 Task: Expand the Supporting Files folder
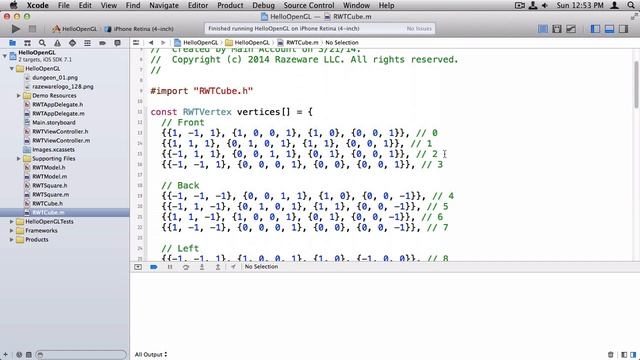click(x=18, y=158)
